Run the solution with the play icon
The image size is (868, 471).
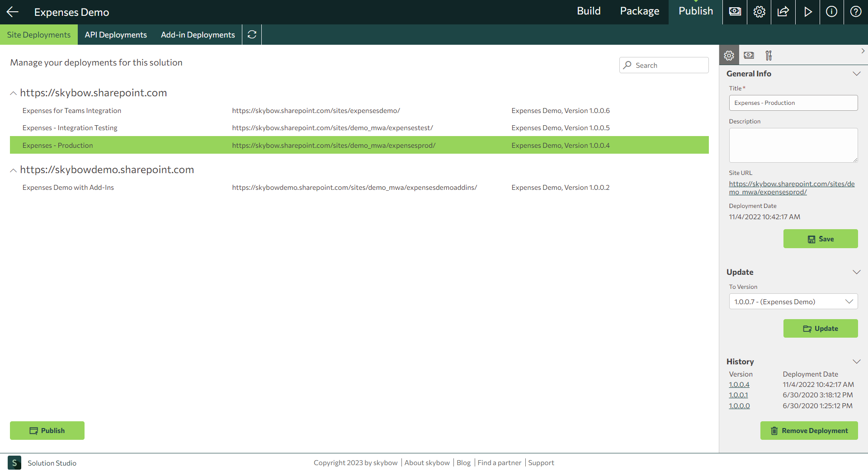[808, 12]
